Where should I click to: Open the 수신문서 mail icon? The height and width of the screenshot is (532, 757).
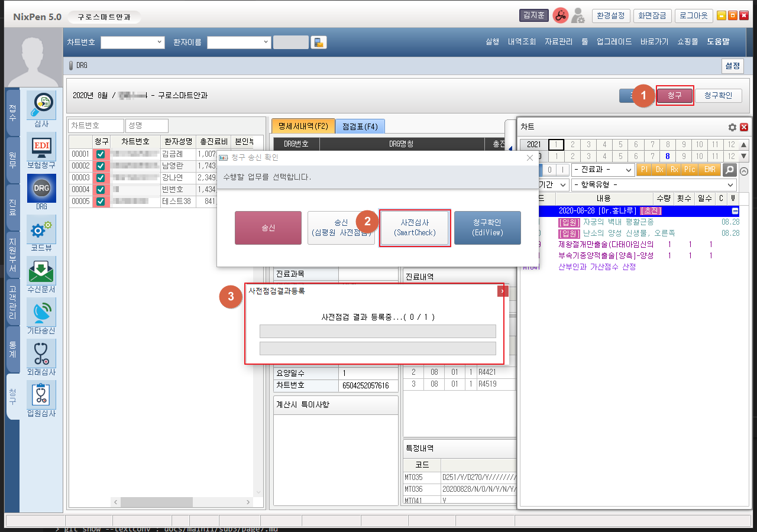point(41,271)
